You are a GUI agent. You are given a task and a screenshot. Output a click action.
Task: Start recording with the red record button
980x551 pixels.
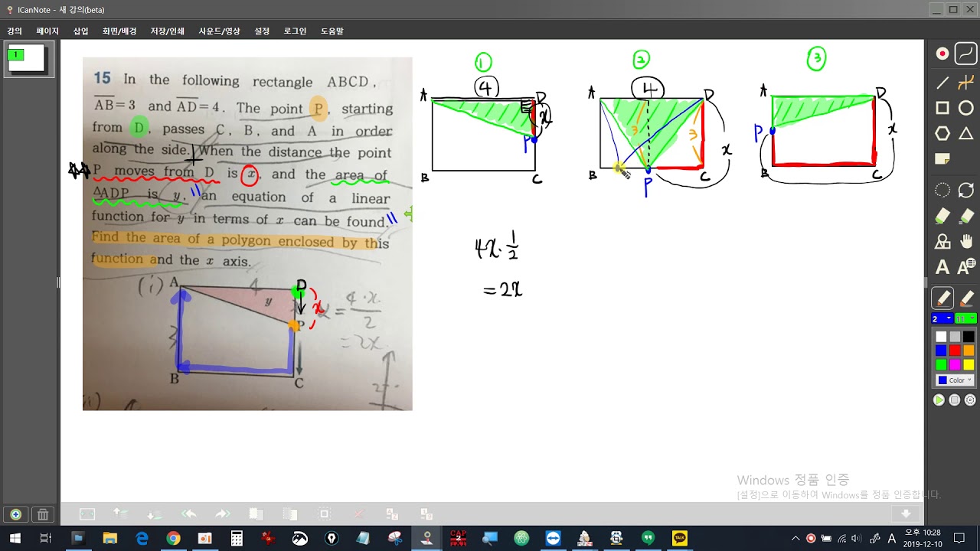click(x=942, y=54)
